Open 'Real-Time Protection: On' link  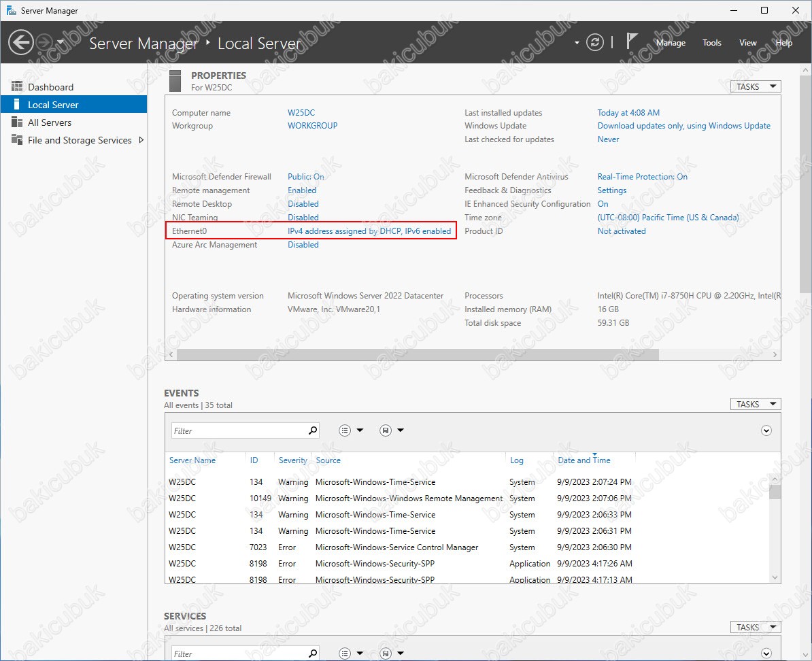(x=642, y=177)
